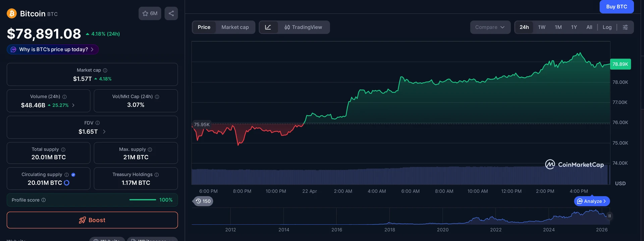Click the circulating supply progress ring icon

(66, 183)
